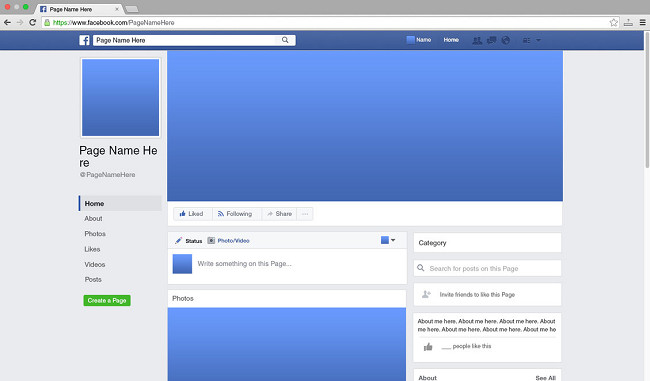Click the magnifier icon in page post search
Screen dimensions: 650x381
click(421, 268)
